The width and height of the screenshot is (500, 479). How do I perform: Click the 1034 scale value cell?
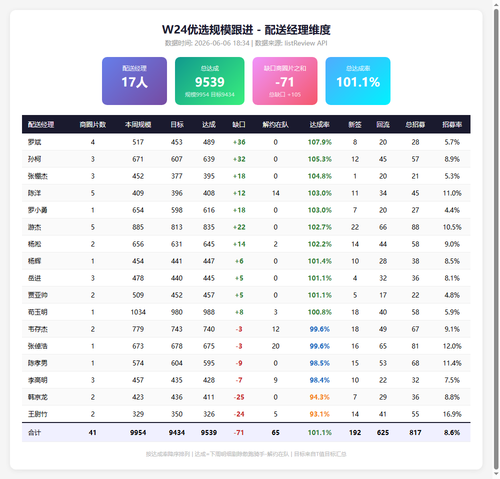click(x=138, y=312)
